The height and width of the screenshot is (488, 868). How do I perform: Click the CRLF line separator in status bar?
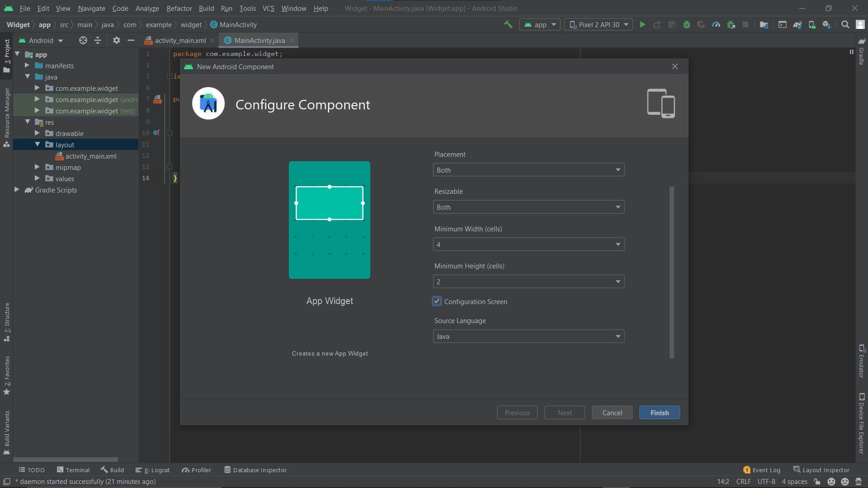click(743, 482)
